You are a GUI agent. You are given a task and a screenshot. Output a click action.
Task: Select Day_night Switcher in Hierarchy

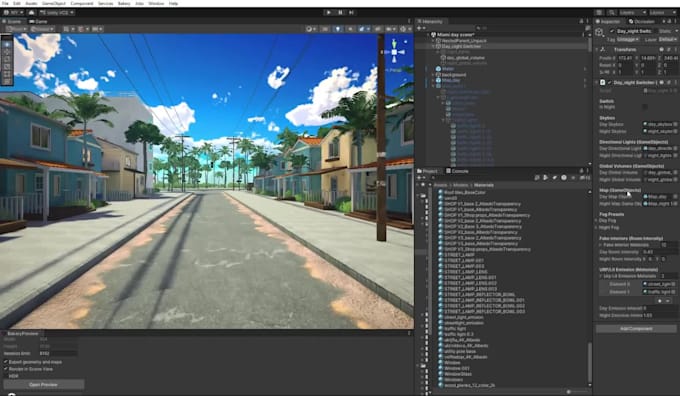coord(461,46)
